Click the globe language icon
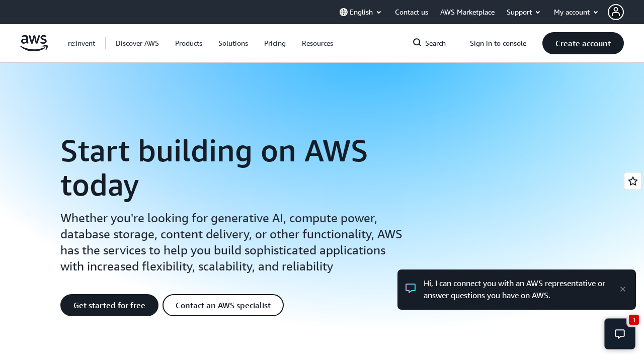 point(344,12)
